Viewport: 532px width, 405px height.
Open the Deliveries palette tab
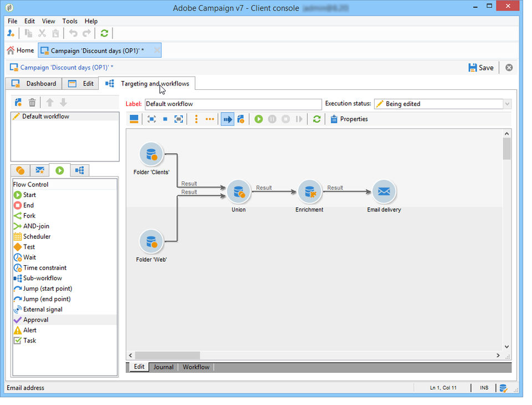pos(40,170)
